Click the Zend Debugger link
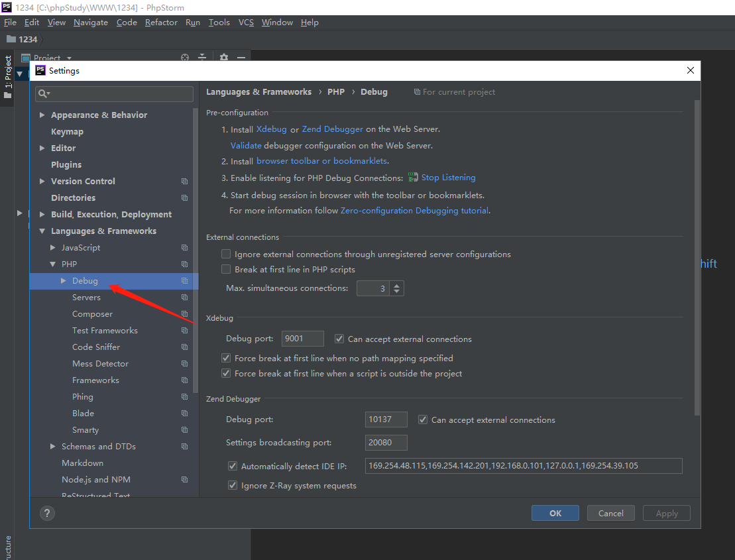This screenshot has height=560, width=735. point(332,129)
